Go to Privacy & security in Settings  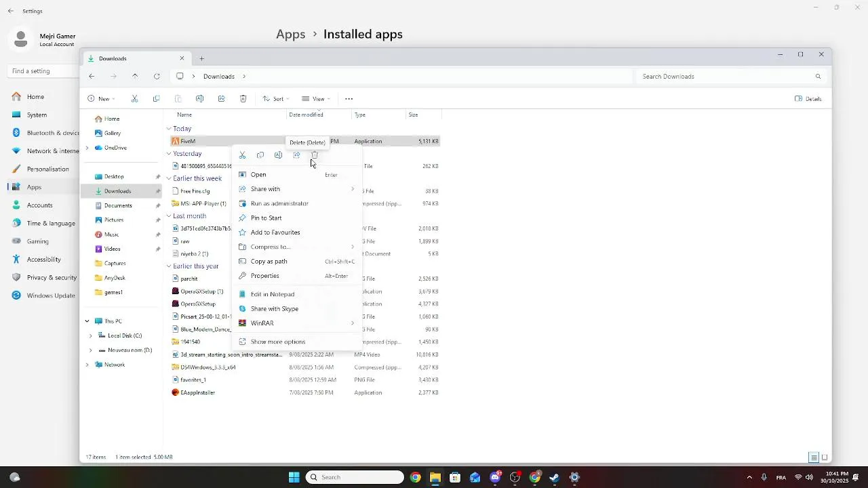click(x=45, y=277)
